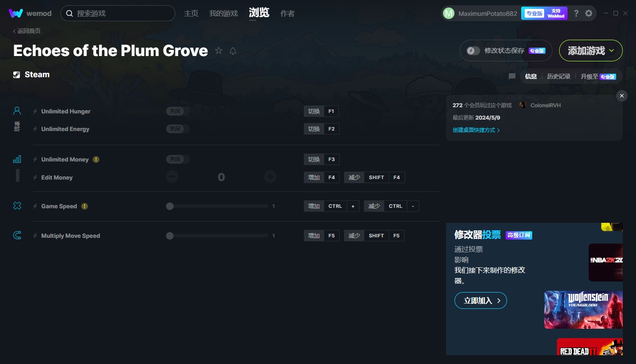Switch to the History tab
Viewport: 636px width, 364px height.
pos(559,76)
